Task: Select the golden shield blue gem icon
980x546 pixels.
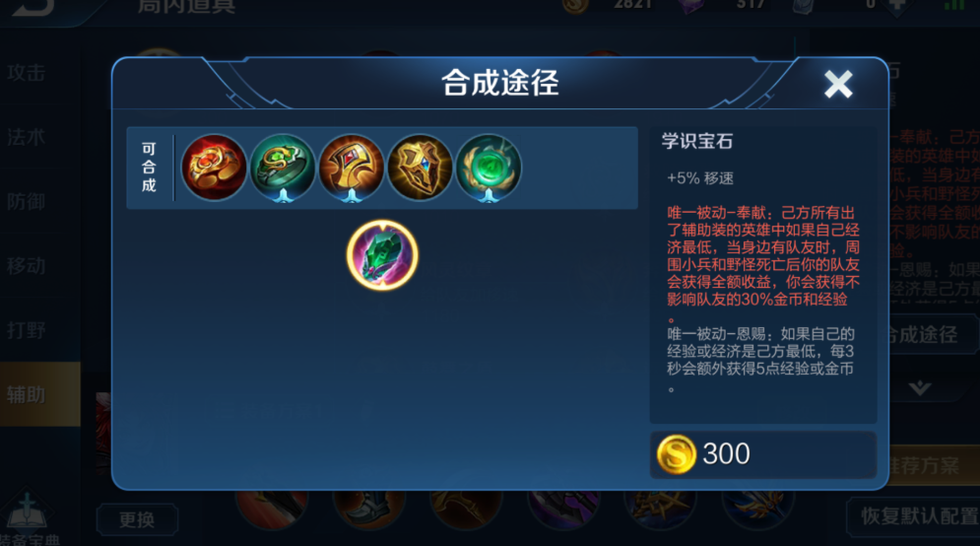Action: pos(420,168)
